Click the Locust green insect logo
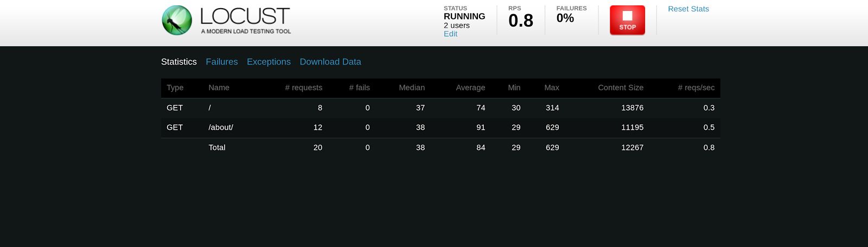The width and height of the screenshot is (868, 247). 177,20
